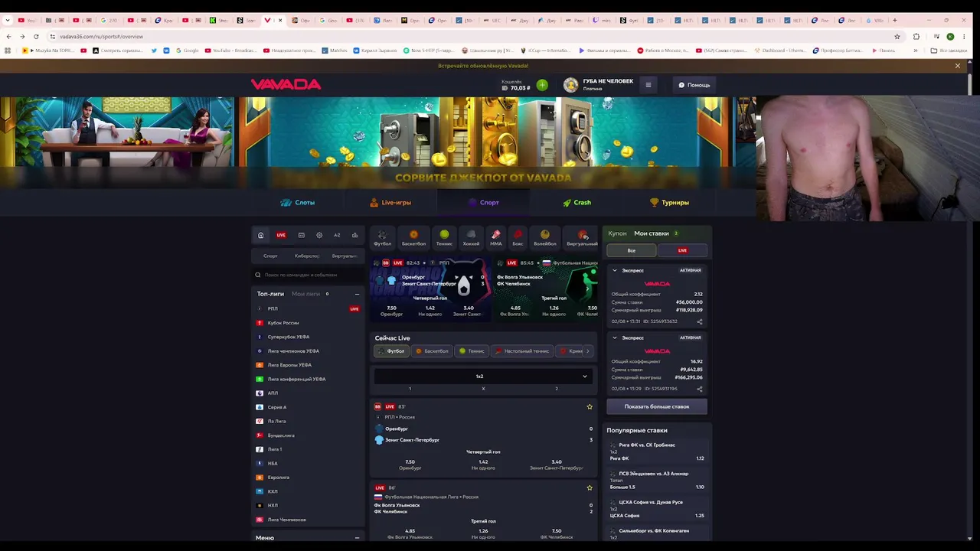The height and width of the screenshot is (551, 980).
Task: Bookmark this page with star icon
Action: 897,36
